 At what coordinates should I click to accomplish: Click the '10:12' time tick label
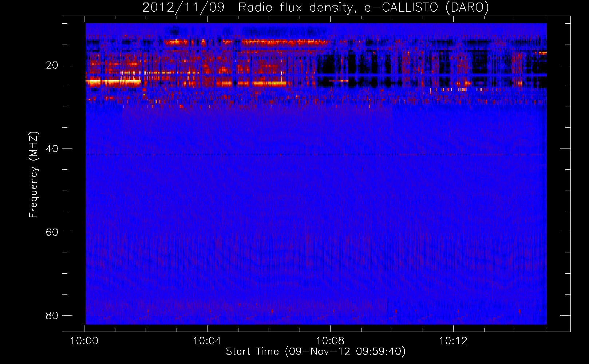click(453, 341)
